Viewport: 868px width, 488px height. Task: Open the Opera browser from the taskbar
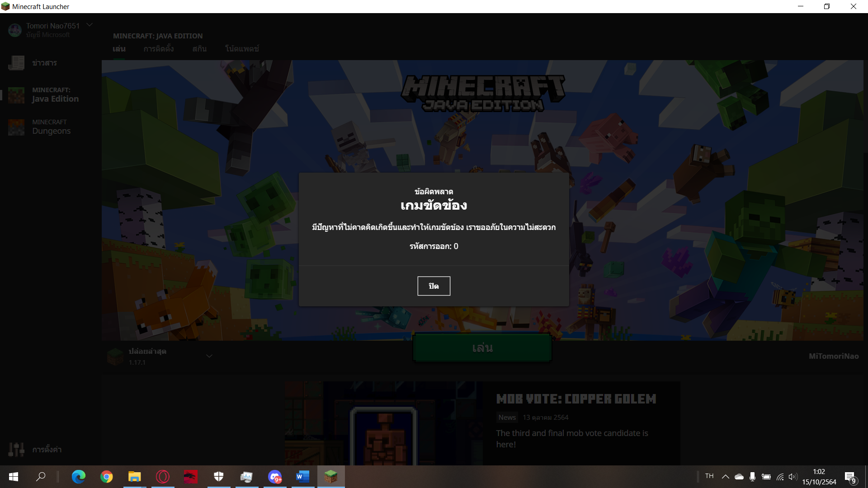163,477
